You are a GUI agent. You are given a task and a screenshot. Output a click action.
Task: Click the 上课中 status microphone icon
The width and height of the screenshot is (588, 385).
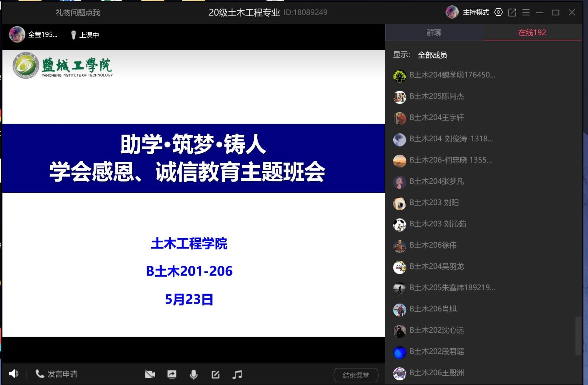click(x=73, y=35)
